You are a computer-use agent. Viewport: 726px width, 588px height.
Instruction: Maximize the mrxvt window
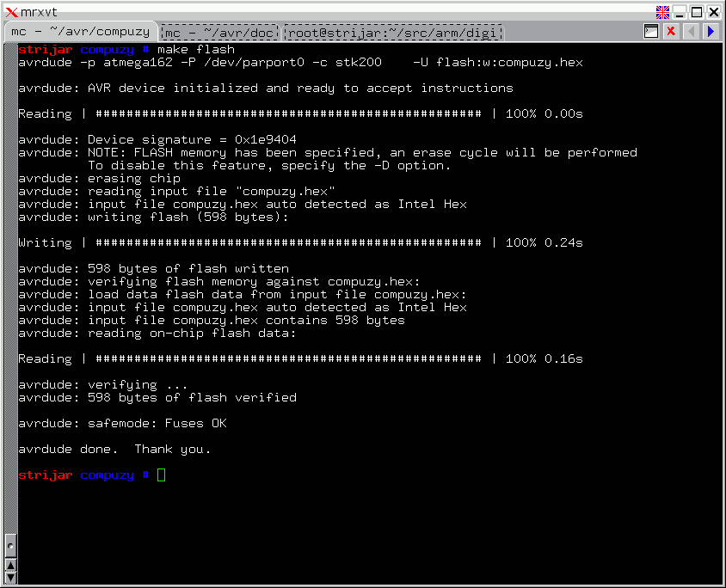click(x=697, y=12)
